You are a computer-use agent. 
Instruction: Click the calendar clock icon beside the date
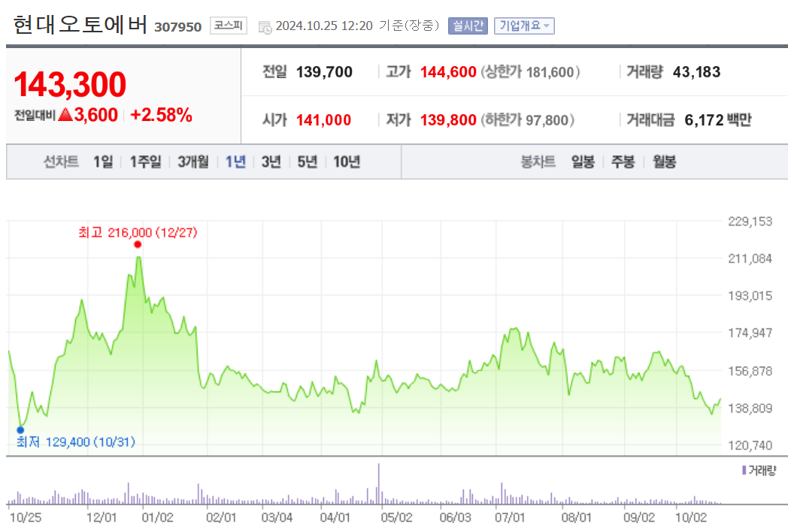pyautogui.click(x=265, y=27)
